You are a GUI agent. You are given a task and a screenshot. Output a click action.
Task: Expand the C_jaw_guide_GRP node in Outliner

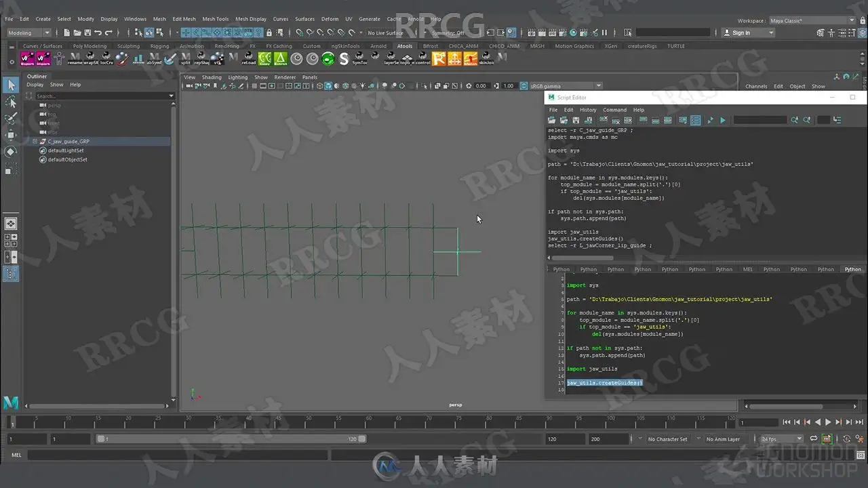pos(35,142)
